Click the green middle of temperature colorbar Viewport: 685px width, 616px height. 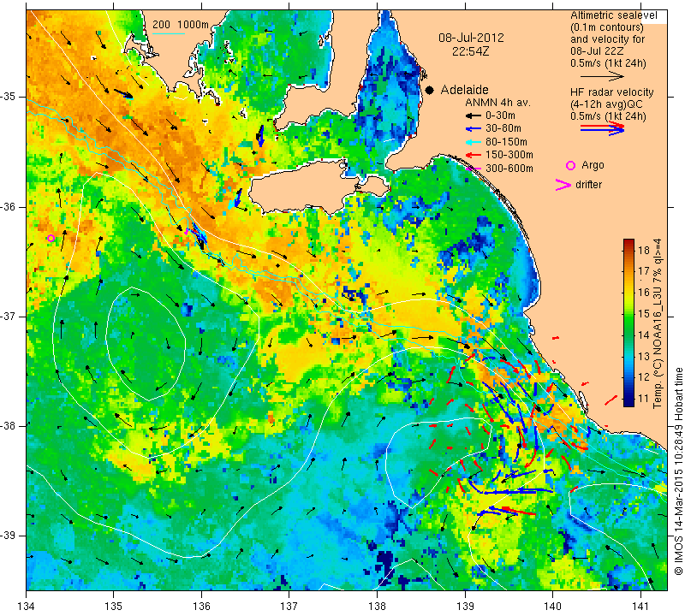point(628,323)
